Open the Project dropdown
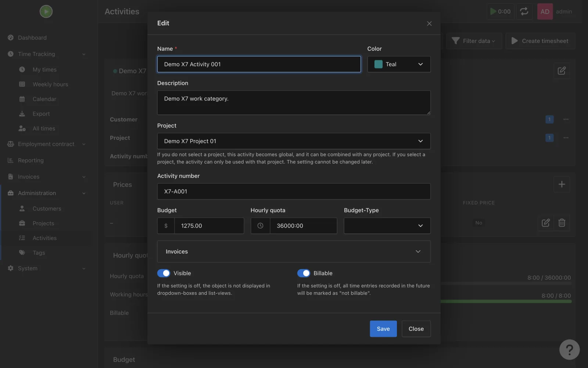 coord(294,141)
